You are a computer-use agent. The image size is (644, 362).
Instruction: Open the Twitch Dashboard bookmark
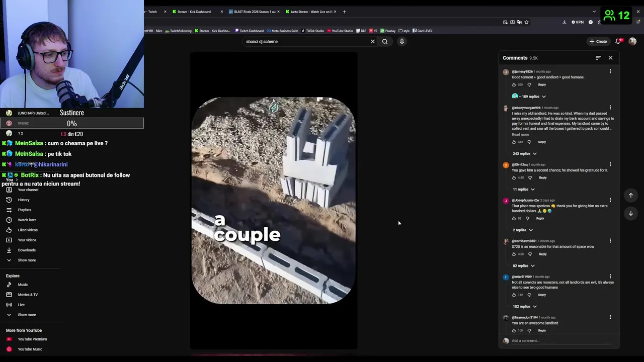249,31
